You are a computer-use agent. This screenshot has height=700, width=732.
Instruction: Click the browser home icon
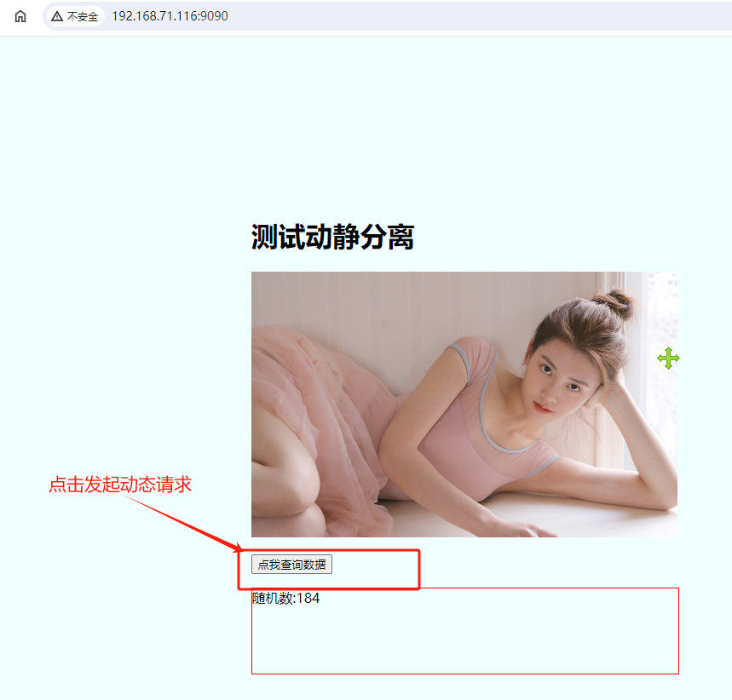(x=20, y=16)
